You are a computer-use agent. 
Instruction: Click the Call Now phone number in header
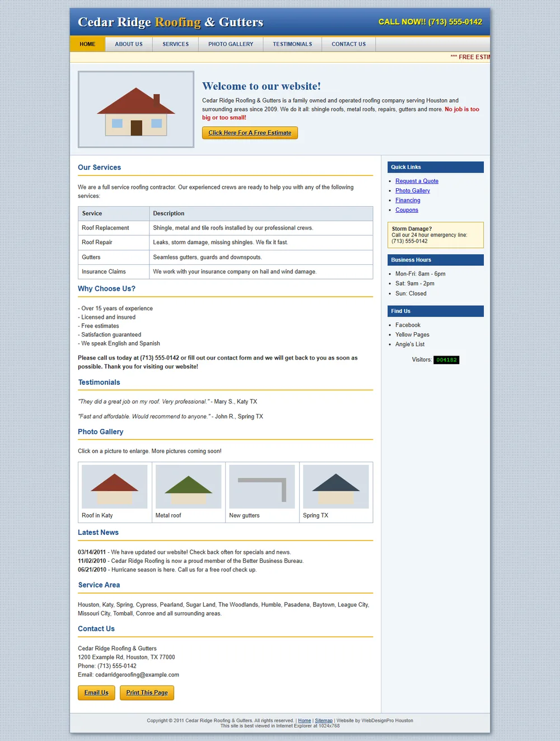(430, 22)
